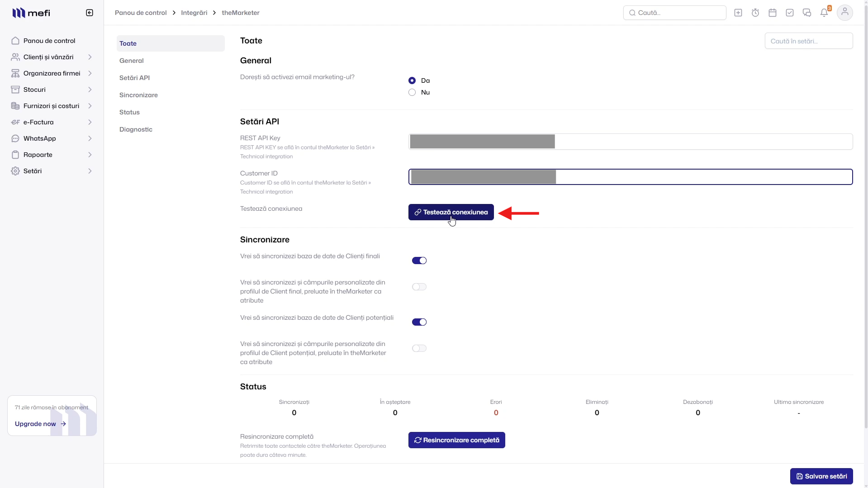This screenshot has width=868, height=488.
Task: Focus the Caută în setări search field
Action: [809, 41]
